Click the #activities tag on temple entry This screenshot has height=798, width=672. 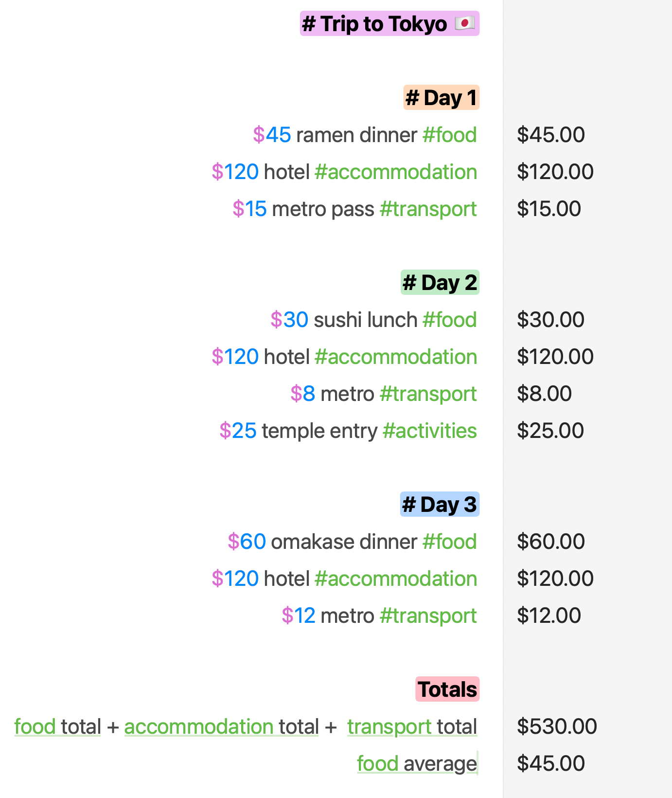tap(430, 431)
